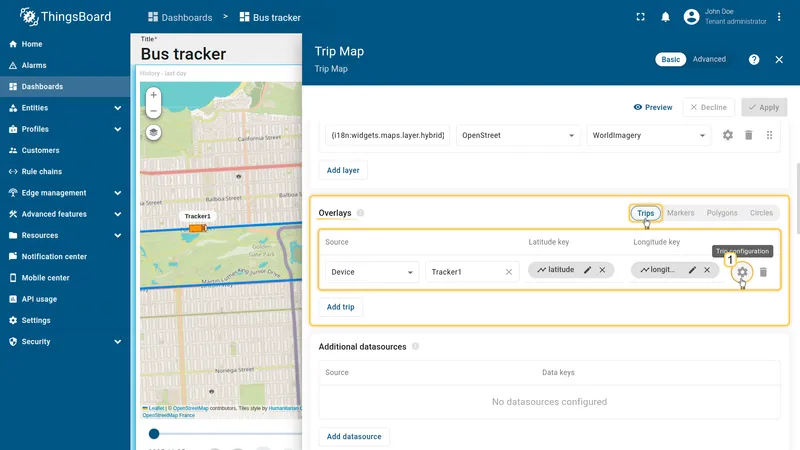Viewport: 800px width, 450px height.
Task: Click the ThingsBoard logo
Action: tap(65, 17)
